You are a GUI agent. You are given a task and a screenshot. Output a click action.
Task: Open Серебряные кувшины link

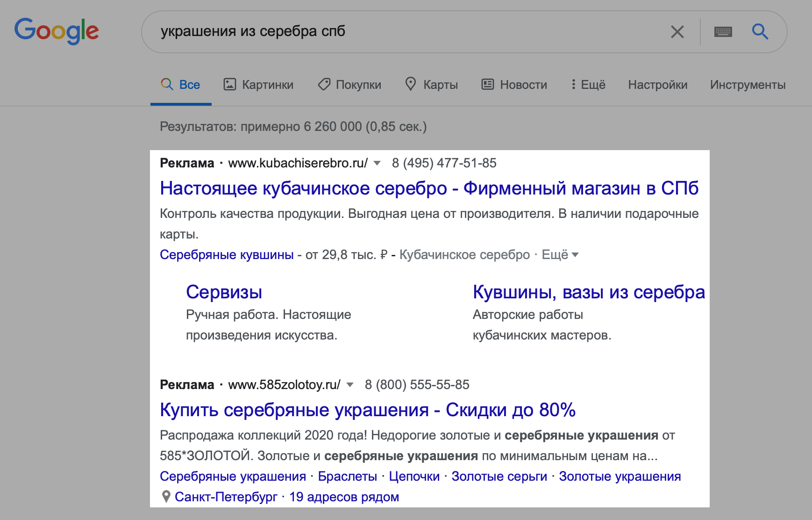click(227, 255)
